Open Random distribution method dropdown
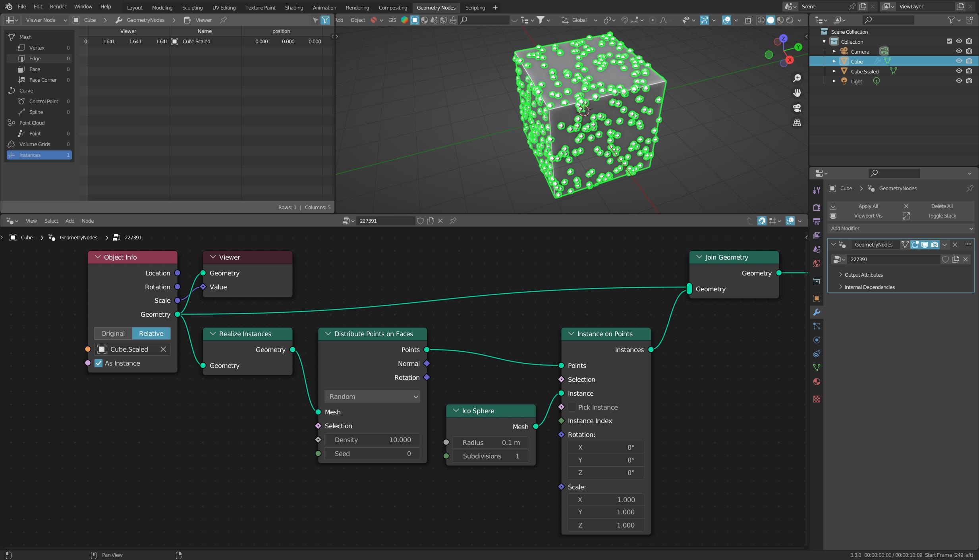Viewport: 979px width, 560px height. click(372, 396)
